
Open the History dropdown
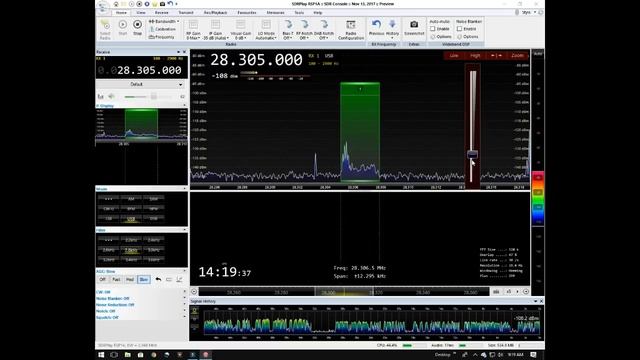[392, 29]
